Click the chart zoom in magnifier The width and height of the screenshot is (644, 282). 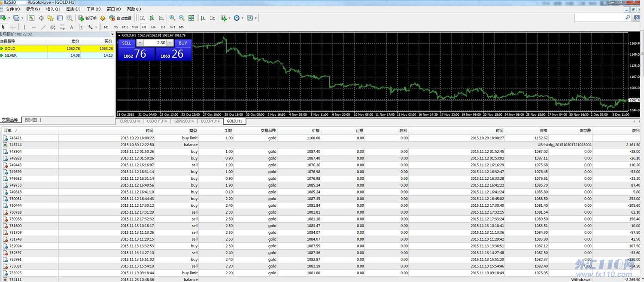tap(172, 18)
